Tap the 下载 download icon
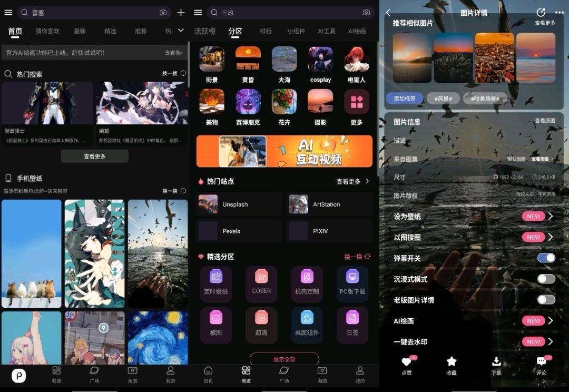Screen dimensions: 569x392 [496, 361]
